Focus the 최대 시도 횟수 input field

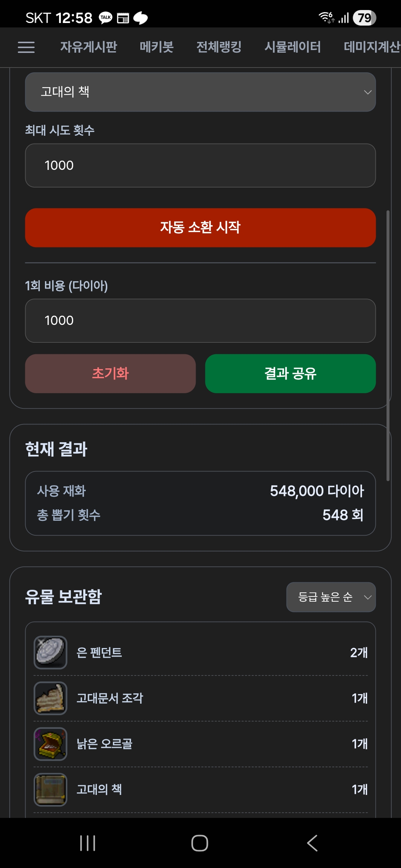tap(200, 165)
